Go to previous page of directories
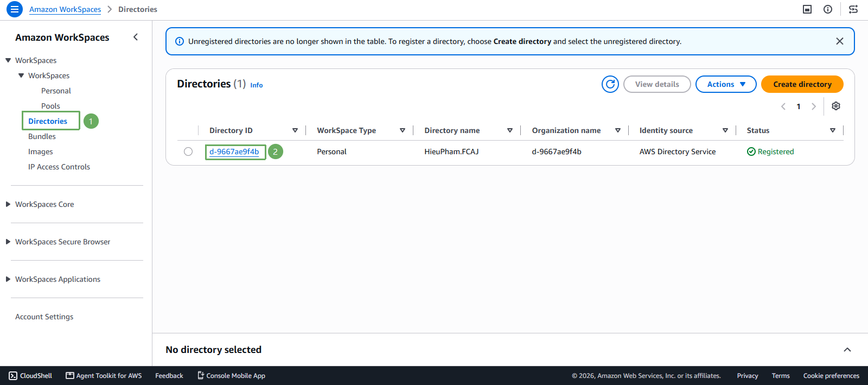Screen dimensions: 868x385 783,106
